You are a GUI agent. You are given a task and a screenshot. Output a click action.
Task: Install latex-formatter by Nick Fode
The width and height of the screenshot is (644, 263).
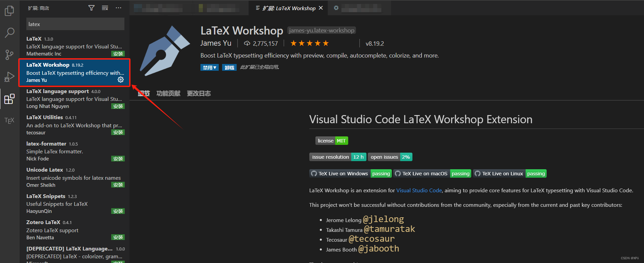point(118,159)
